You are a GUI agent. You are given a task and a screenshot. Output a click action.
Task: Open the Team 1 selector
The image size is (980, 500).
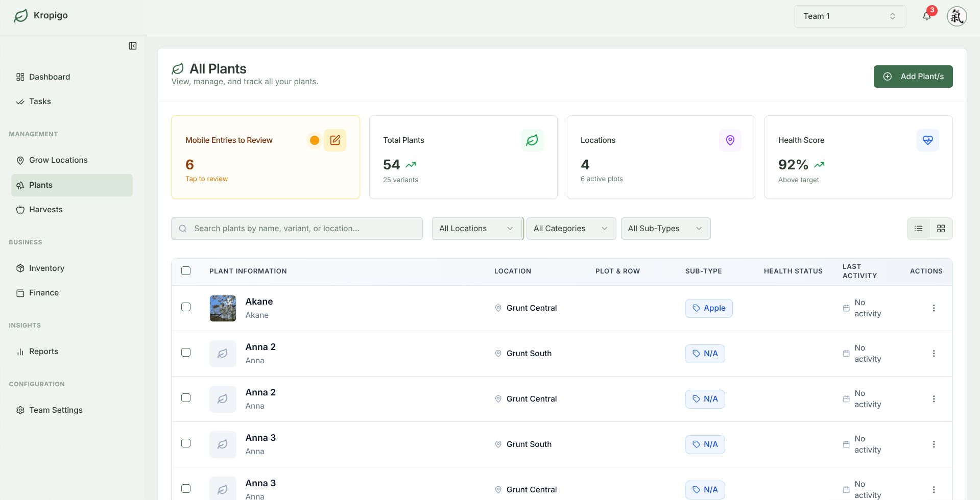[849, 16]
